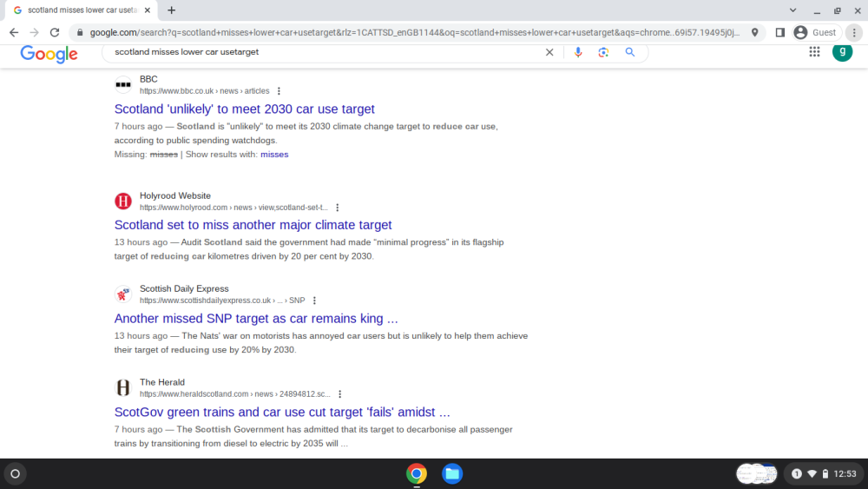Screen dimensions: 868x489
Task: Click Scottish Daily Express site name
Action: [184, 288]
